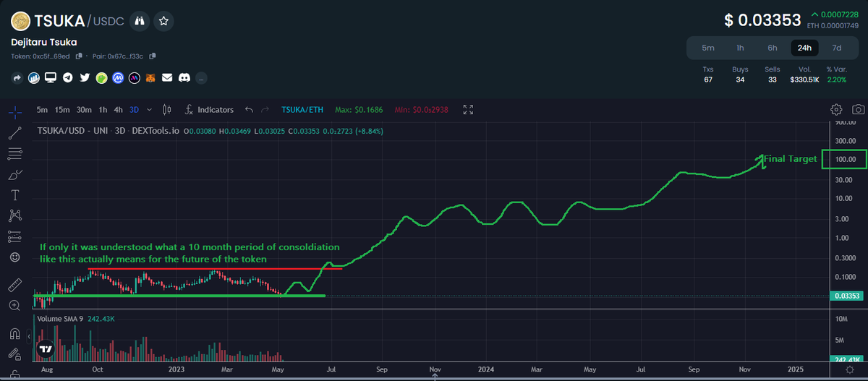
Task: Open the Twitter link icon
Action: [85, 77]
